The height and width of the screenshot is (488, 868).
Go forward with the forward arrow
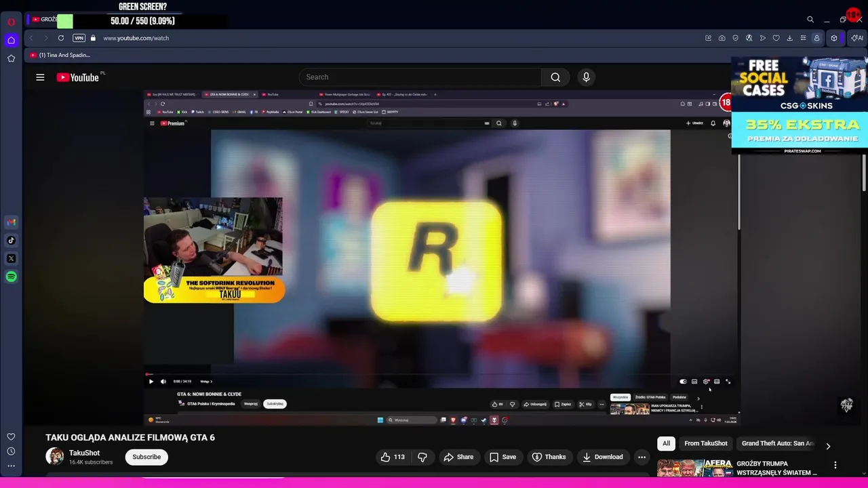(x=45, y=38)
